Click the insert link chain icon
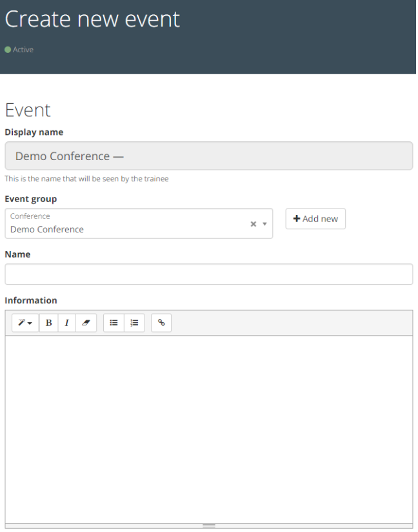The height and width of the screenshot is (532, 418). [161, 323]
